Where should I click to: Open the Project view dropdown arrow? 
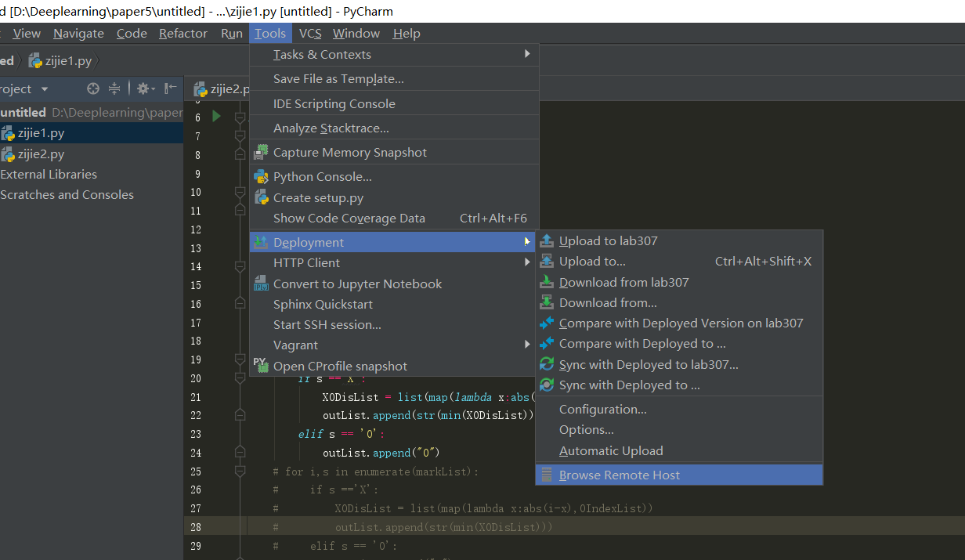[x=45, y=89]
